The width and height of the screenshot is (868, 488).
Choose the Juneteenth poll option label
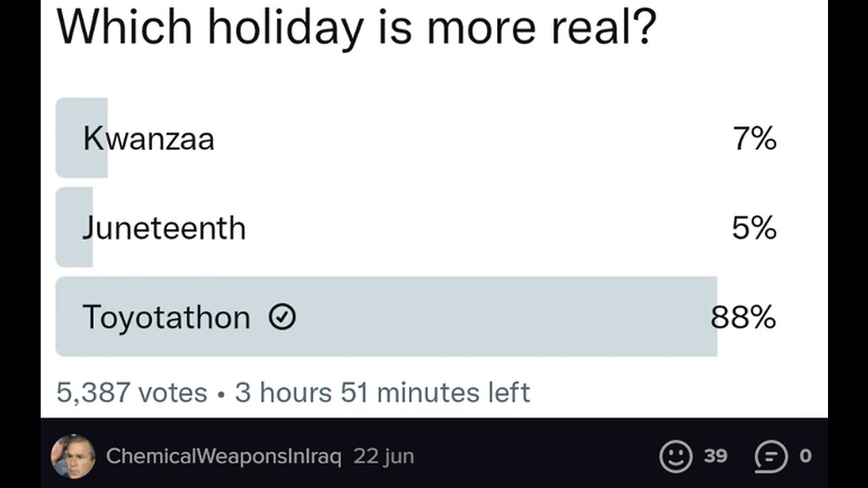click(164, 228)
